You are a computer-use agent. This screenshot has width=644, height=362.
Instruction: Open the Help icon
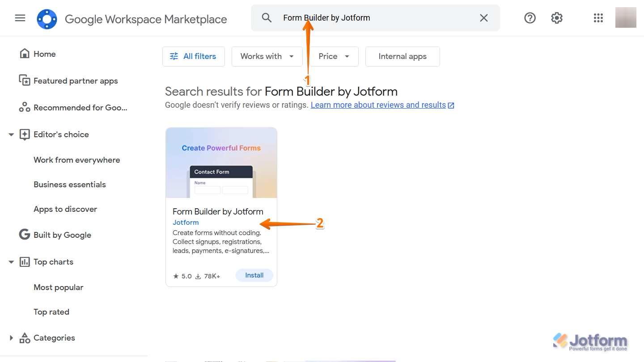click(530, 18)
